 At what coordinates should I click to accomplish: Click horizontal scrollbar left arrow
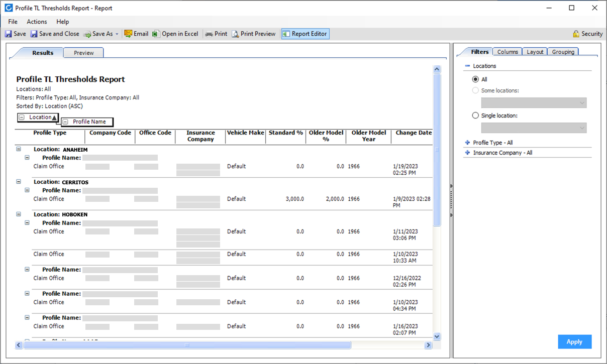[19, 345]
